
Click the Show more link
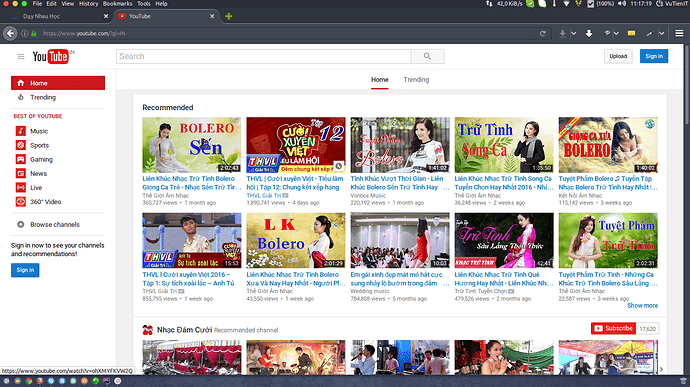[x=642, y=306]
